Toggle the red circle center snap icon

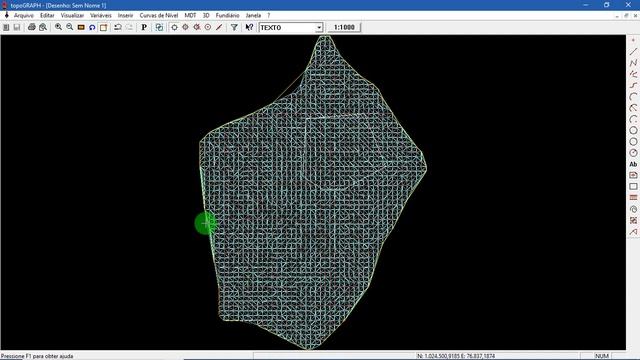coord(208,27)
